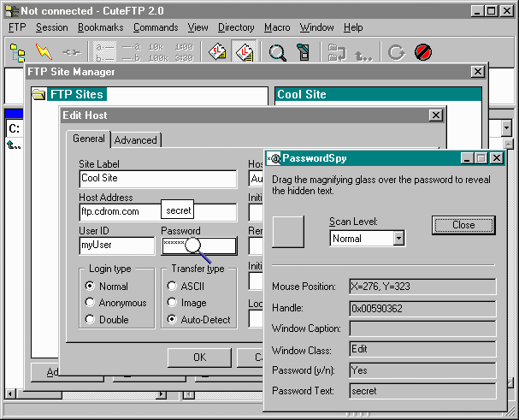
Task: Click the OK button in Edit Host
Action: (199, 358)
